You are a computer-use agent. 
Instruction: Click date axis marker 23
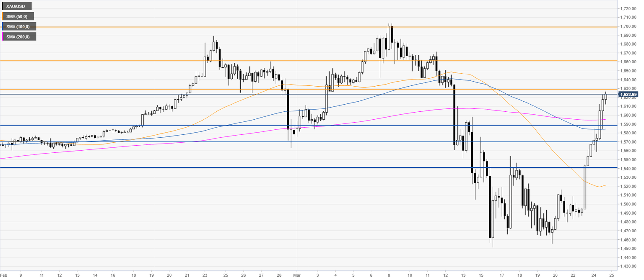(x=204, y=276)
